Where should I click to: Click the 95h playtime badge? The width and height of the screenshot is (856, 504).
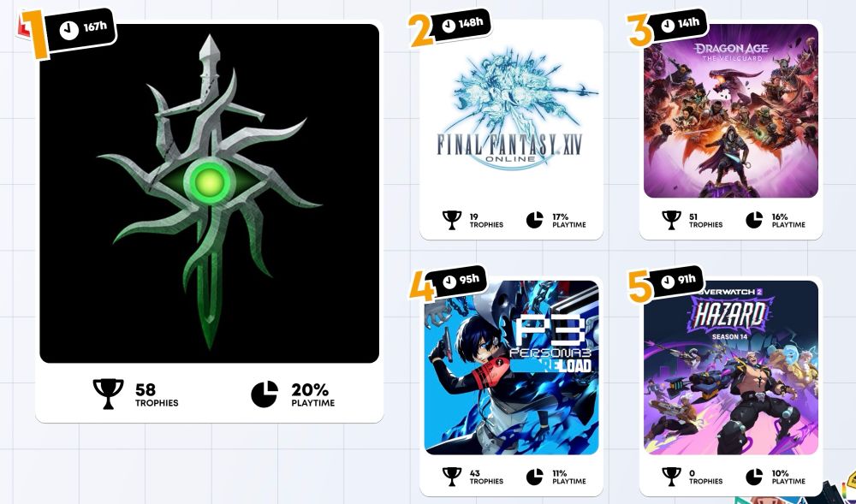[x=458, y=281]
